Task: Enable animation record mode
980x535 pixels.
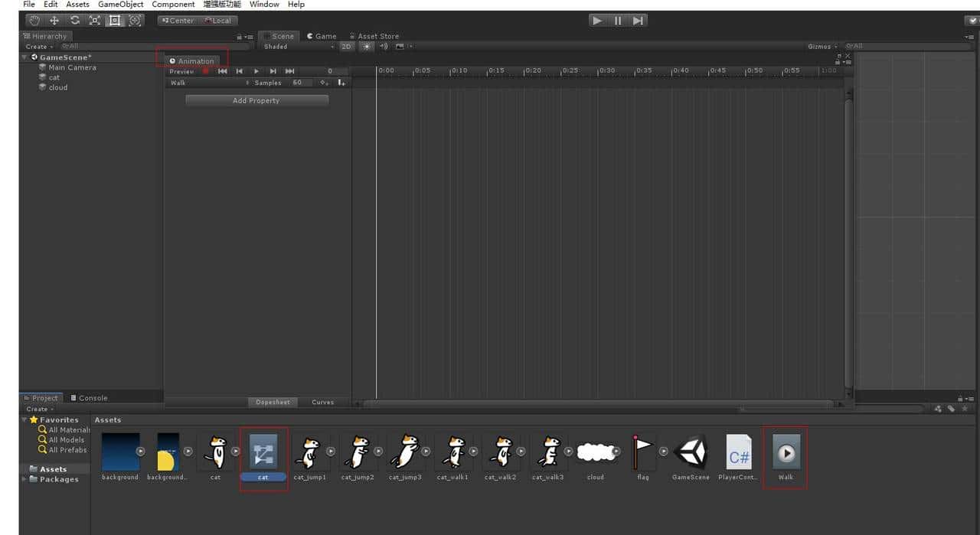Action: pos(206,71)
